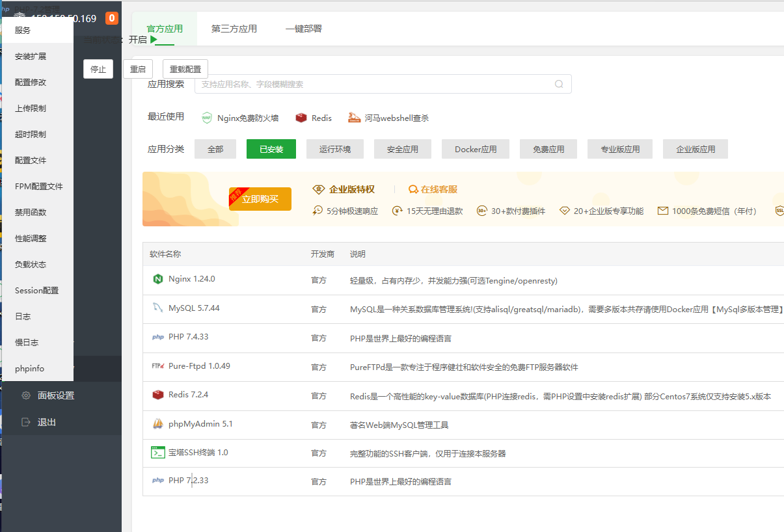Open 负载状态 menu item

click(38, 265)
